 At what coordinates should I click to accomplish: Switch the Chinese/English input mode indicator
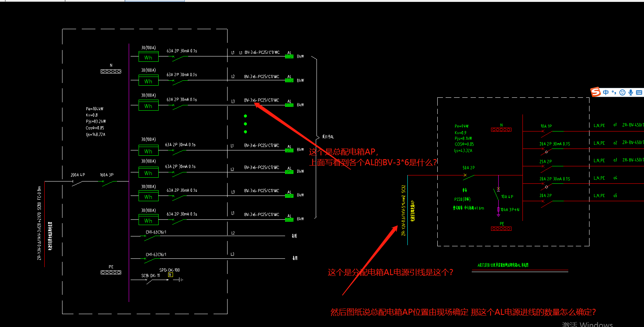tap(606, 92)
